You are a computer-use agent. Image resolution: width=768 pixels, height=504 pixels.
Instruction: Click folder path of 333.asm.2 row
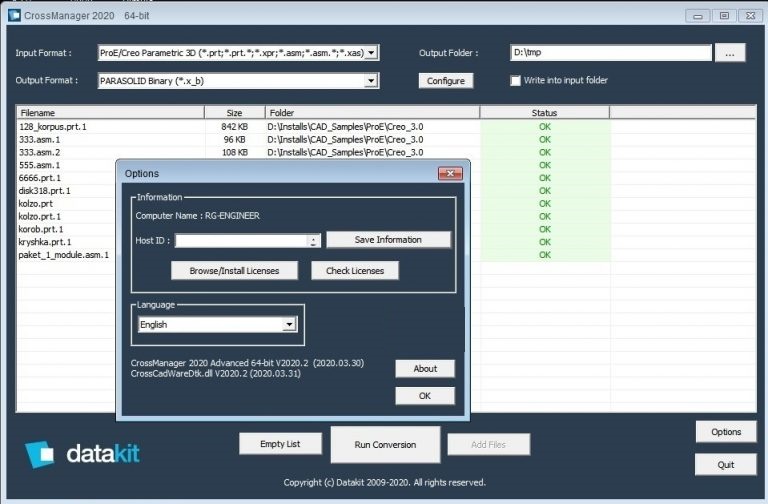point(345,152)
